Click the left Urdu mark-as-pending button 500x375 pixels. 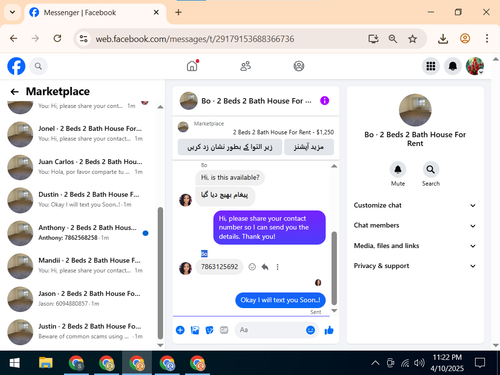230,147
